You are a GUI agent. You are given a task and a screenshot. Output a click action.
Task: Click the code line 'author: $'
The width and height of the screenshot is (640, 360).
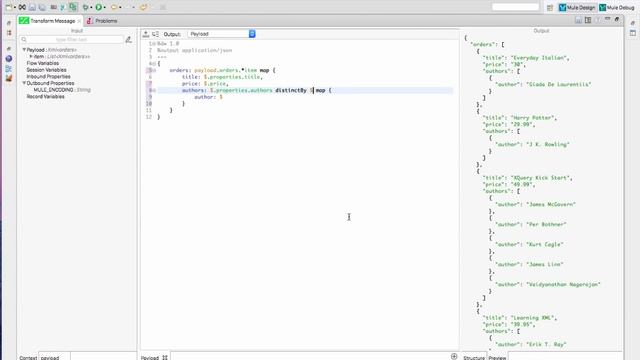pyautogui.click(x=208, y=97)
